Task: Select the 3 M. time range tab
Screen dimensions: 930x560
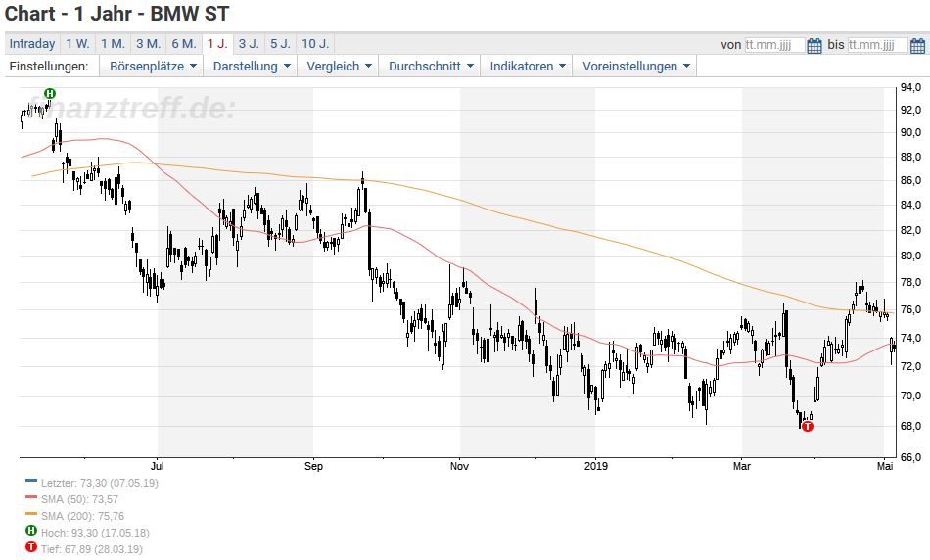Action: 148,44
